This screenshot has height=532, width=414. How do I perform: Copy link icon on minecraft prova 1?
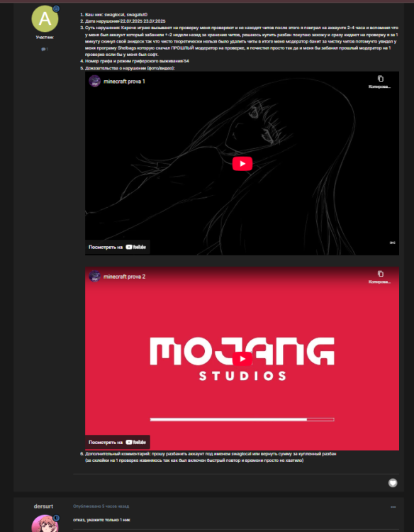pos(381,78)
